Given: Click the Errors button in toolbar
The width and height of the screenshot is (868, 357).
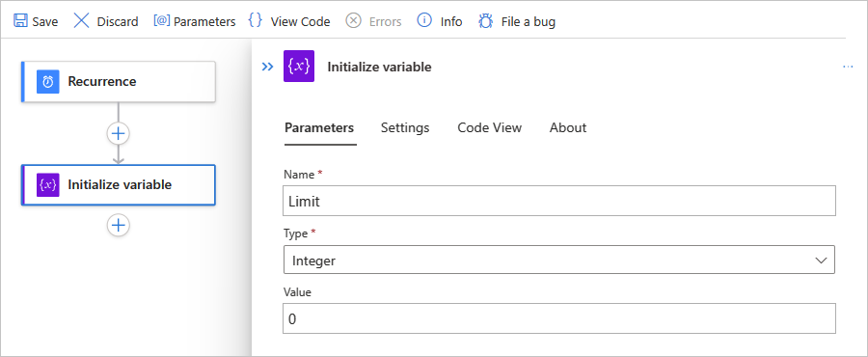Looking at the screenshot, I should pyautogui.click(x=373, y=21).
